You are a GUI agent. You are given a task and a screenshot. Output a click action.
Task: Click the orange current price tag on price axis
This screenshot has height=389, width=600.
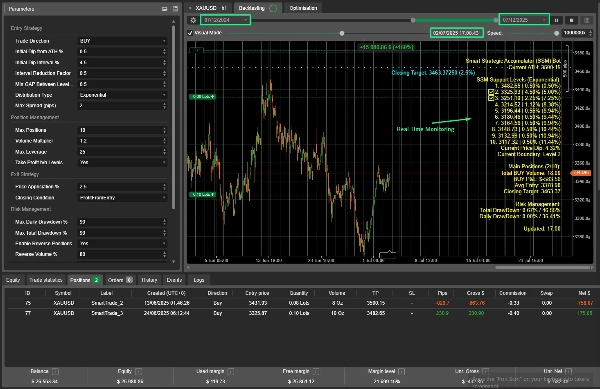(581, 173)
